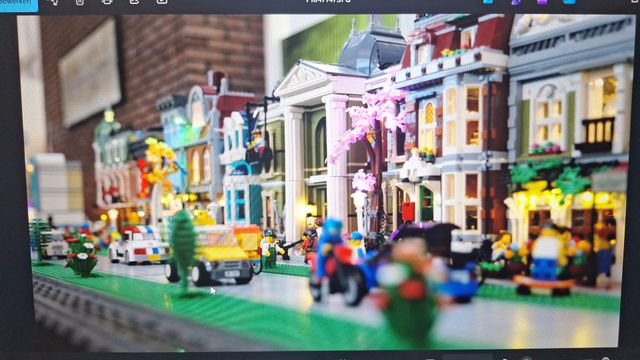Viewport: 640px width, 360px height.
Task: Click the last icon in the left toolbar group
Action: [x=162, y=2]
